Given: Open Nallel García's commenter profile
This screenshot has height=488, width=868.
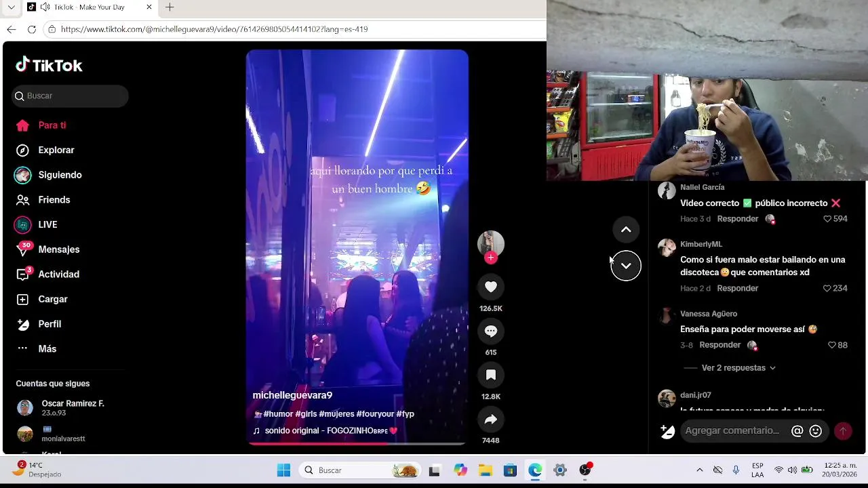Looking at the screenshot, I should pos(702,187).
